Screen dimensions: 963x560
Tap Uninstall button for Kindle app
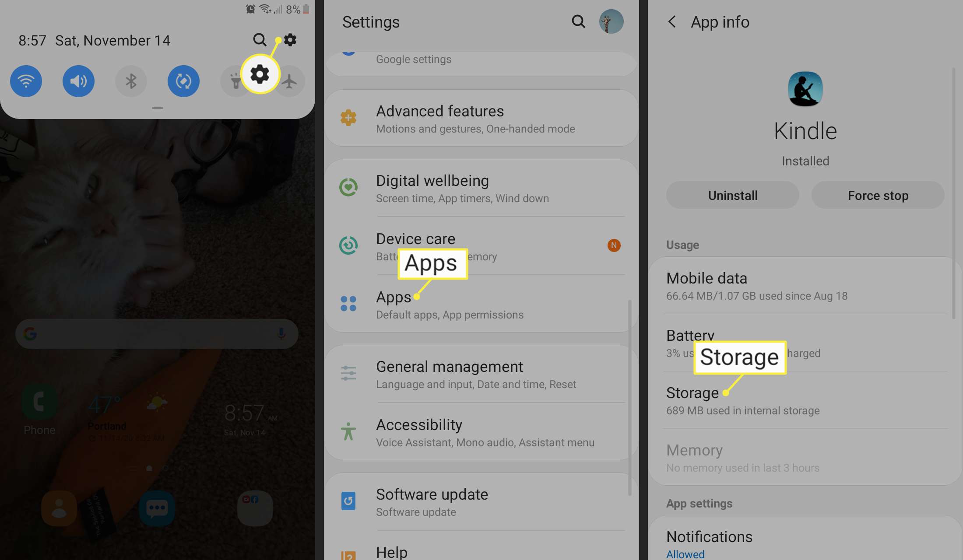click(732, 195)
